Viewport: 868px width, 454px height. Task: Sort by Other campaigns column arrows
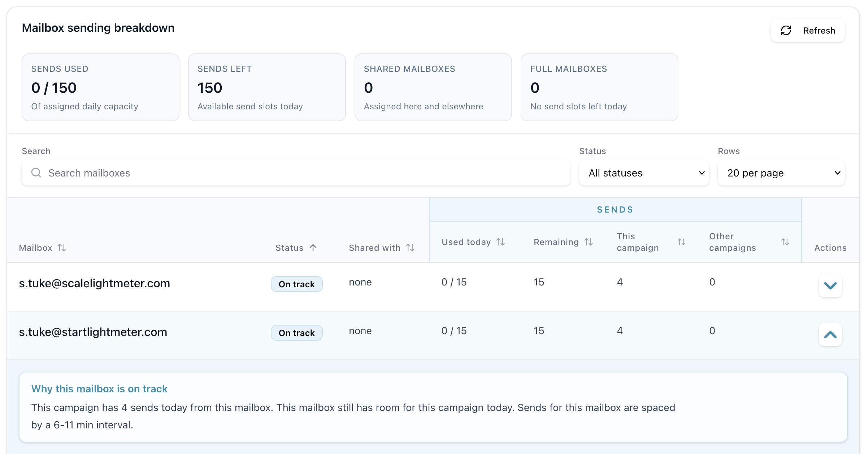pyautogui.click(x=785, y=242)
